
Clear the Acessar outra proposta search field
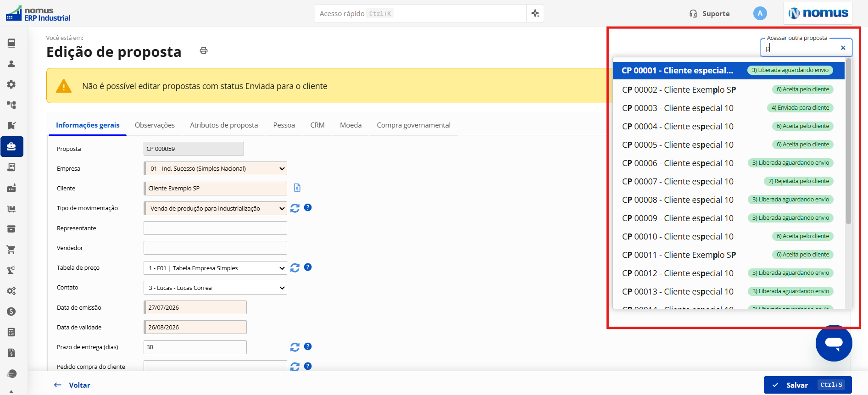(843, 48)
